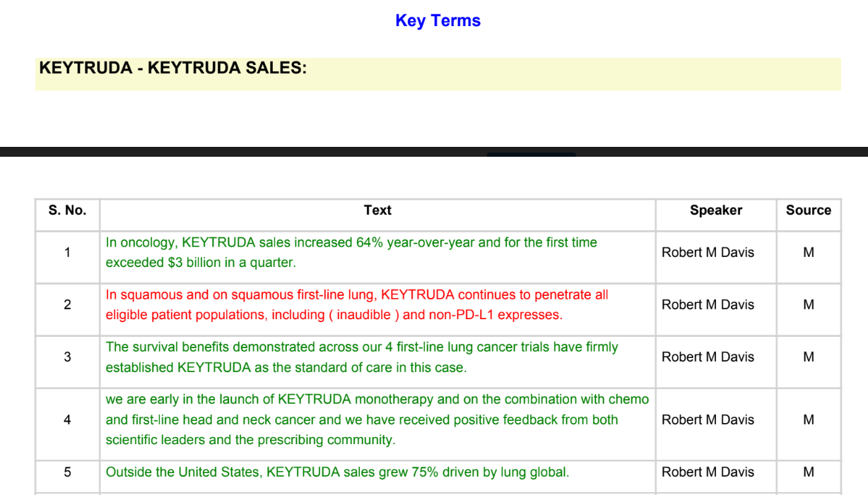Click Source value M in row 2
Image resolution: width=868 pixels, height=495 pixels.
[x=809, y=305]
